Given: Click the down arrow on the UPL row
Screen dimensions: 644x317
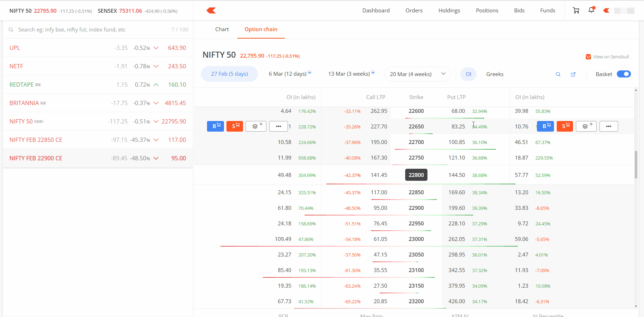Looking at the screenshot, I should tap(156, 48).
